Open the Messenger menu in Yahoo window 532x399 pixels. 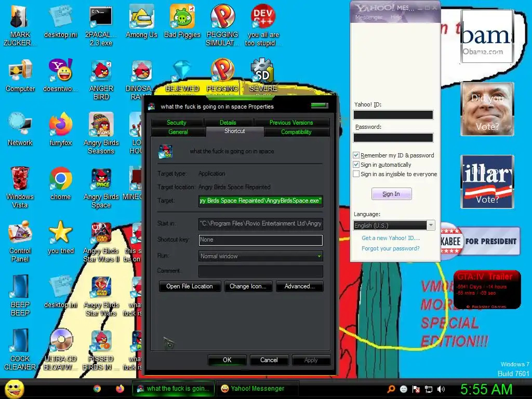point(368,17)
